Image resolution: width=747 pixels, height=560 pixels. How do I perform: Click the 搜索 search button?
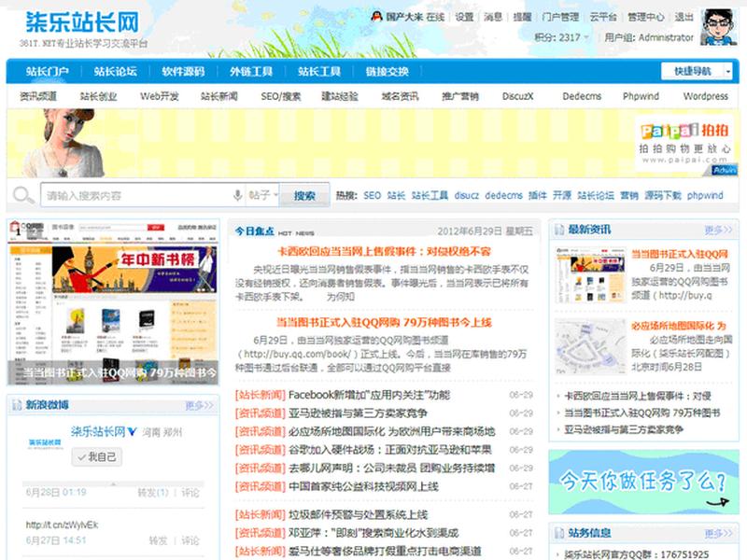304,195
